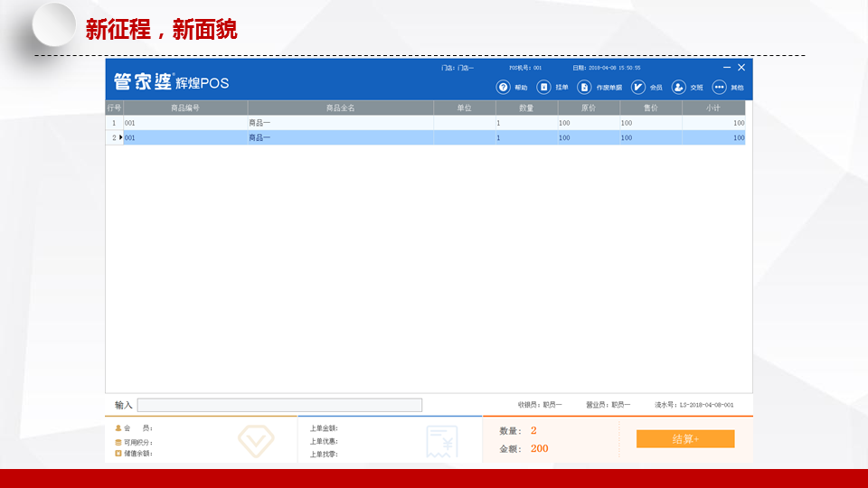This screenshot has width=868, height=488.
Task: Click the 挂单 hold order icon
Action: [x=543, y=88]
